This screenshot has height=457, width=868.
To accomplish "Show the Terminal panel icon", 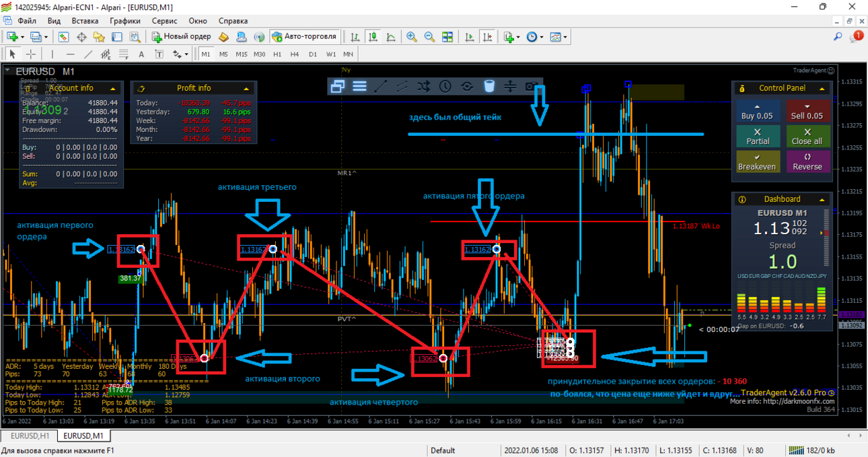I will tap(117, 37).
